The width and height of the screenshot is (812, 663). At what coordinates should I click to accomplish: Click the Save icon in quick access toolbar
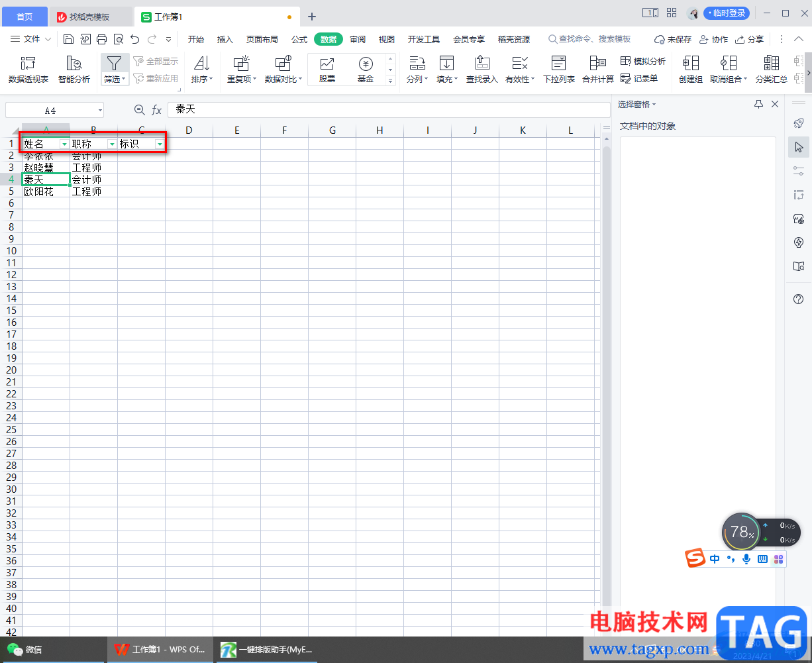tap(68, 39)
